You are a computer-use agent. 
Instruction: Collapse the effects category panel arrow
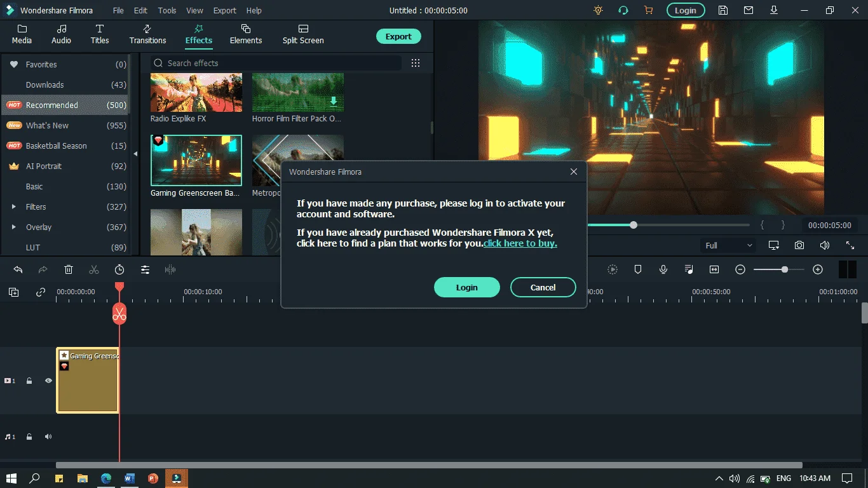tap(135, 154)
